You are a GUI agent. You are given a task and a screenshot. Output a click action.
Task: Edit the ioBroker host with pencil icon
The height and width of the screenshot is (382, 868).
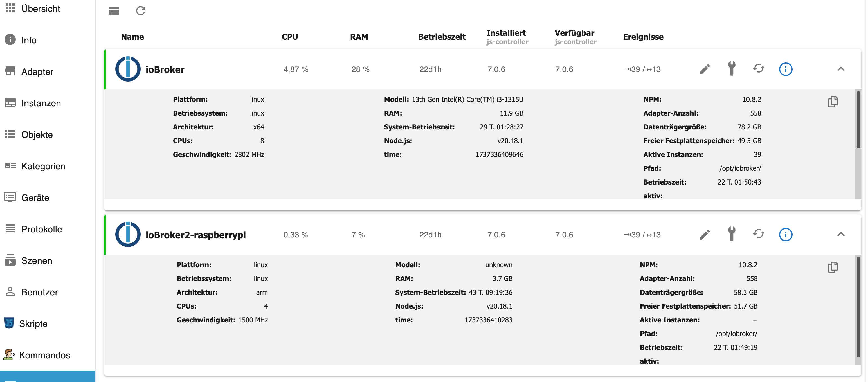(705, 69)
